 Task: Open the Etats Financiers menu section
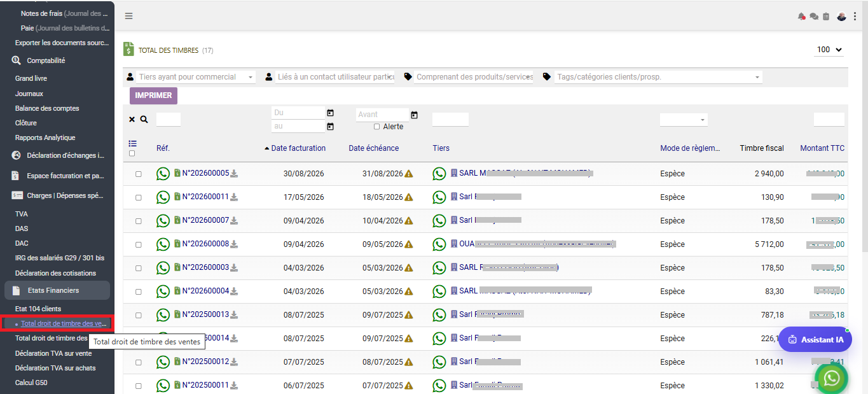pos(57,290)
